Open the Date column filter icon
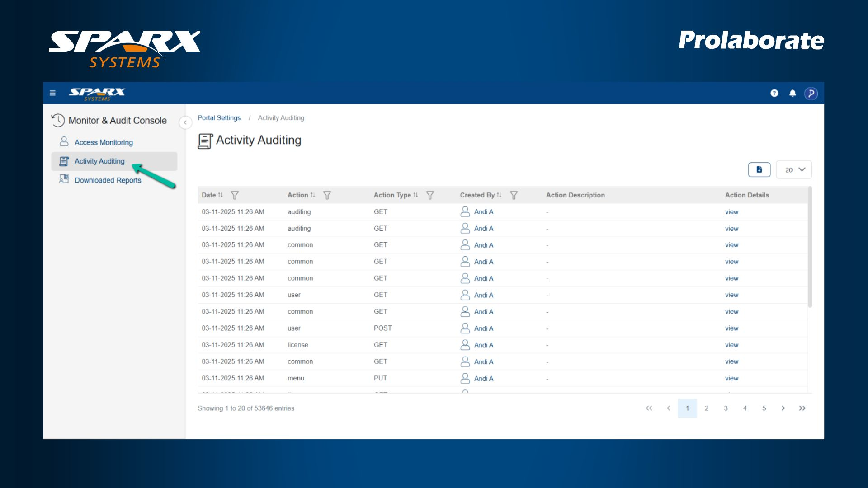This screenshot has width=868, height=488. tap(235, 195)
